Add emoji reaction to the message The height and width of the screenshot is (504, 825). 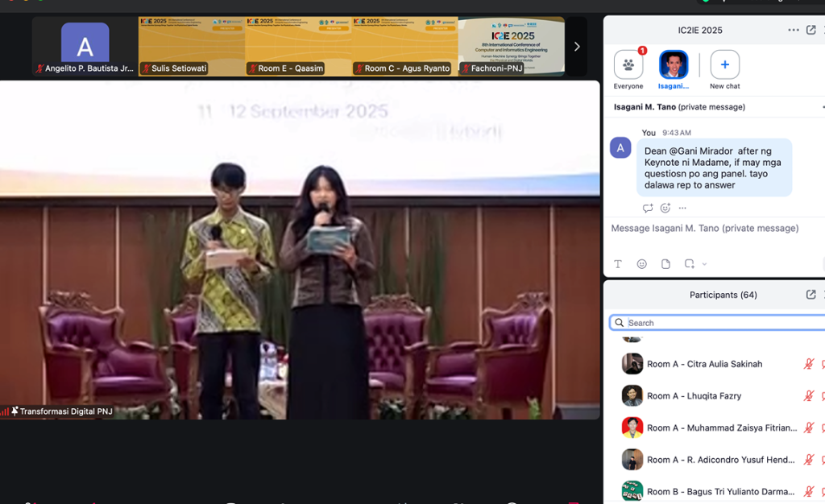[665, 209]
